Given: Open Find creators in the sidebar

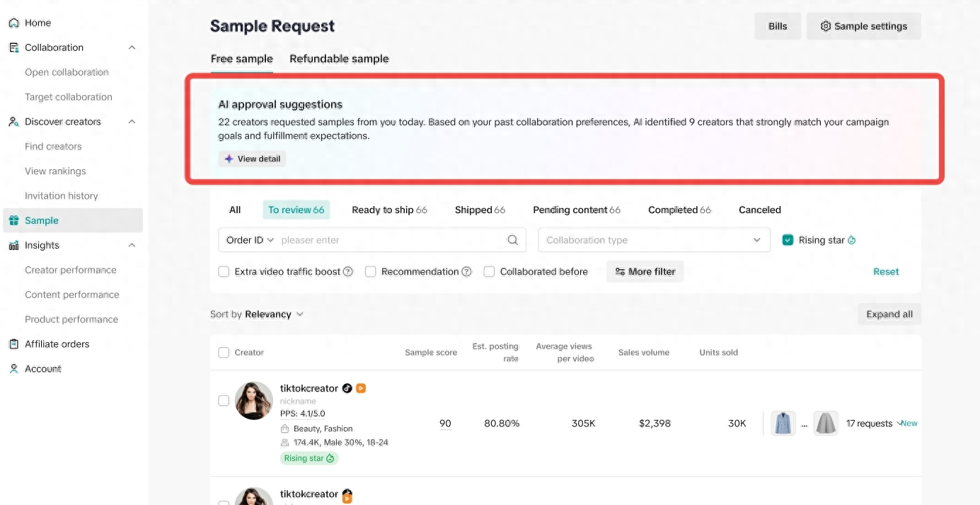Looking at the screenshot, I should [x=53, y=147].
